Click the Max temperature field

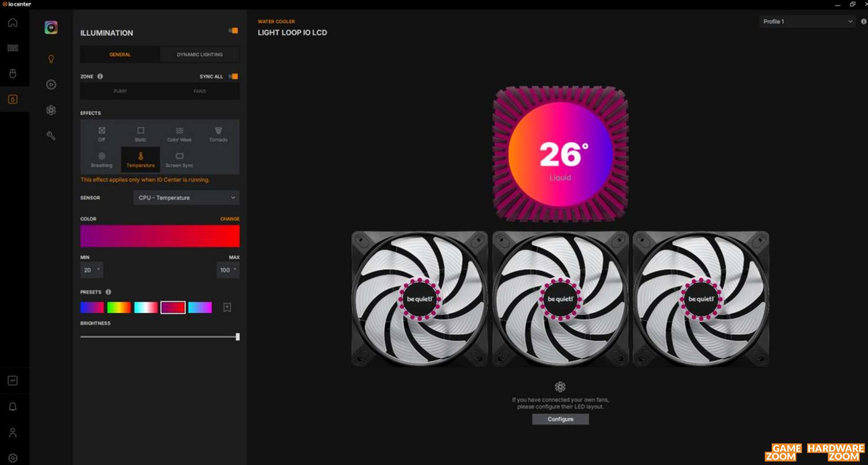(x=228, y=270)
